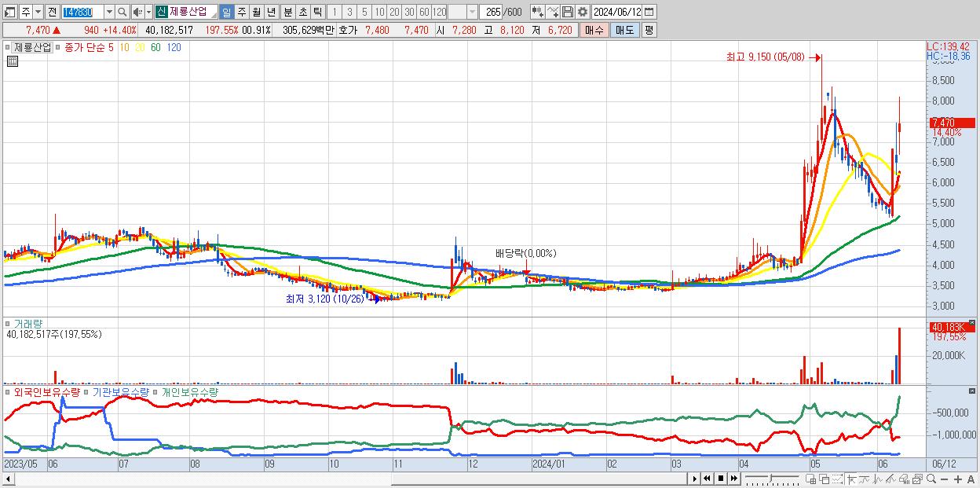Expand the 주 market-type dropdown arrow

[x=38, y=12]
